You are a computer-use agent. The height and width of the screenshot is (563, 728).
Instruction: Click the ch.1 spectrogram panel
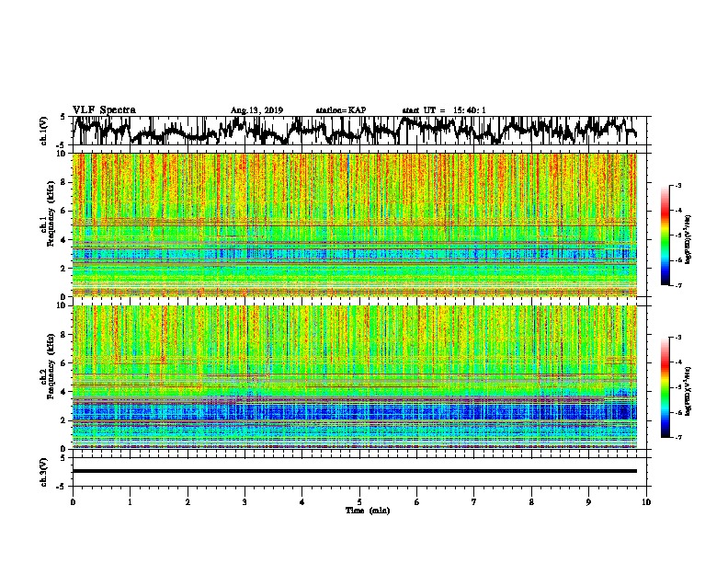click(355, 224)
